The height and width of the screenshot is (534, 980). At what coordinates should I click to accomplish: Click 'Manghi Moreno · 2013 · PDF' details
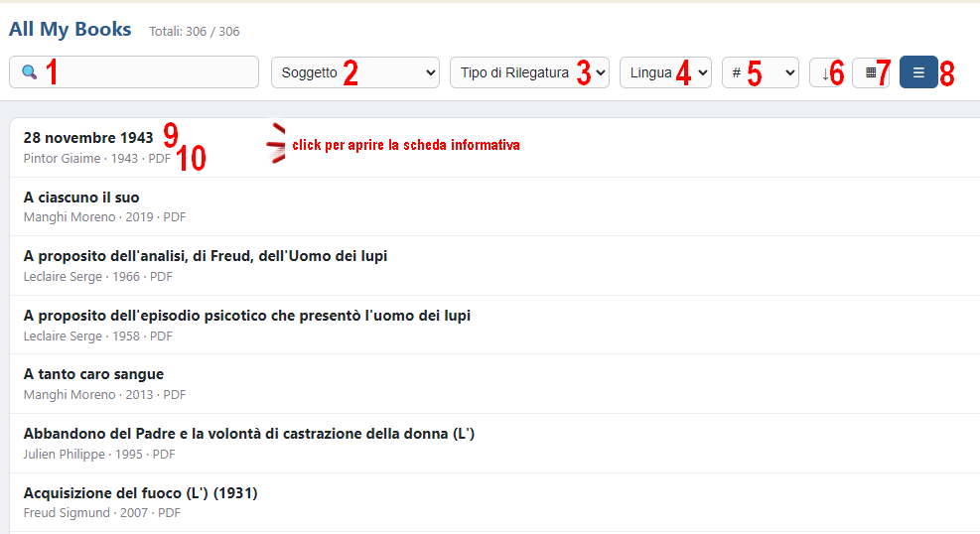(x=104, y=395)
